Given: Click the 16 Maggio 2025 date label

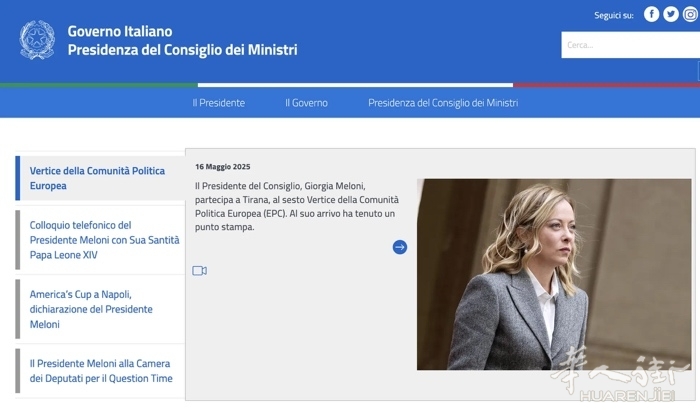Looking at the screenshot, I should point(224,166).
